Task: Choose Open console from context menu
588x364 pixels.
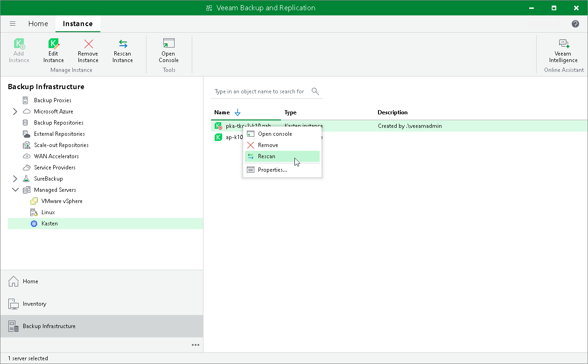Action: tap(282, 134)
